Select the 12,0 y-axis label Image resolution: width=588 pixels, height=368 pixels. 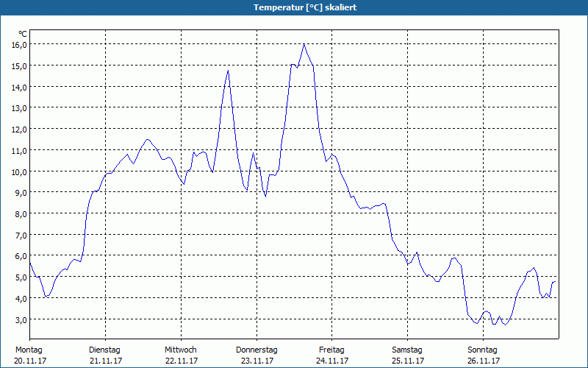point(19,130)
